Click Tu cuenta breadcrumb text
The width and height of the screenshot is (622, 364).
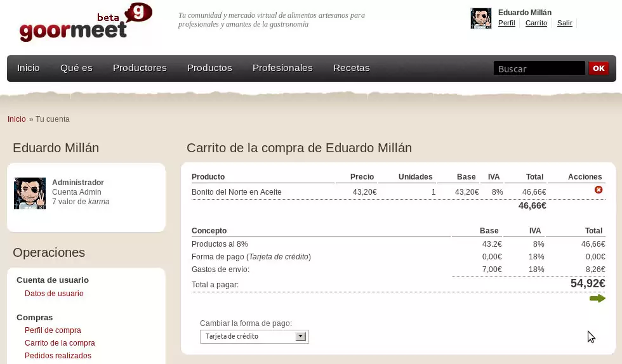(52, 119)
